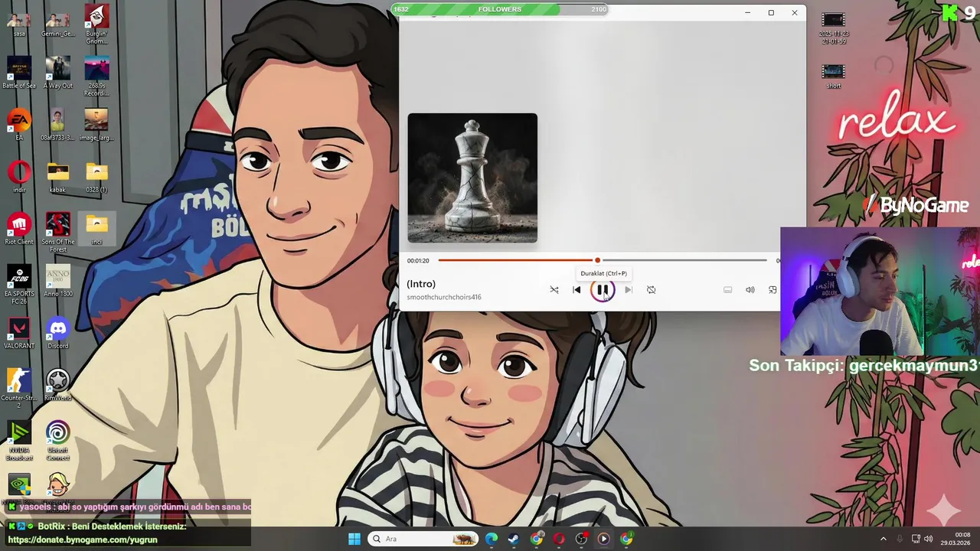Click the taskbar 'Ara' search box
Viewport: 980px width, 551px height.
click(x=423, y=539)
